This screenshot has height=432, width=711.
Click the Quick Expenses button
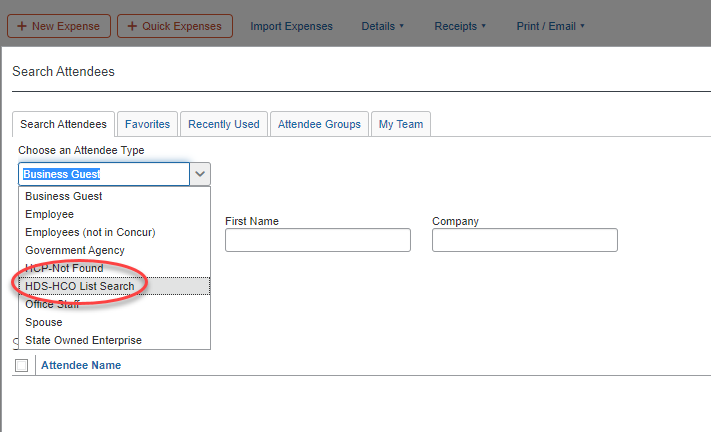[175, 26]
